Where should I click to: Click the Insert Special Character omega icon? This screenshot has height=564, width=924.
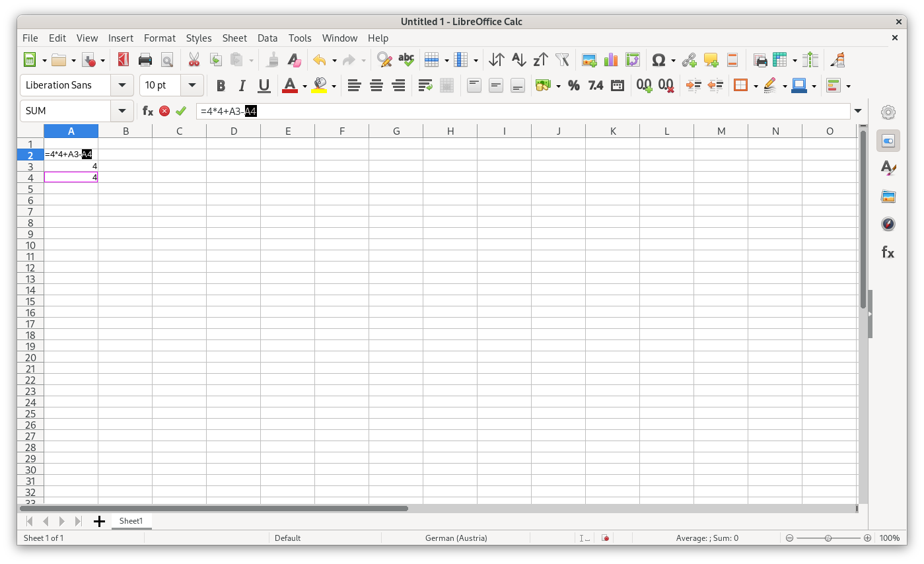click(x=658, y=60)
